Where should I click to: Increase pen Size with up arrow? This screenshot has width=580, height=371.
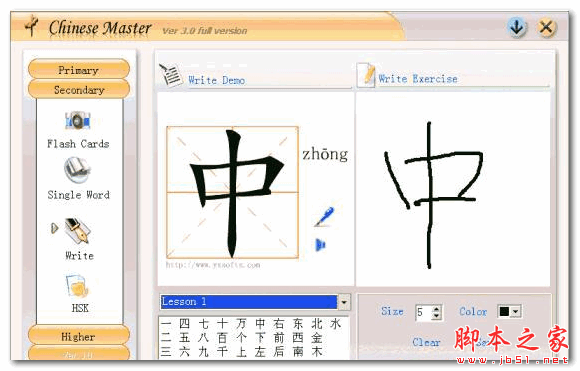[436, 309]
